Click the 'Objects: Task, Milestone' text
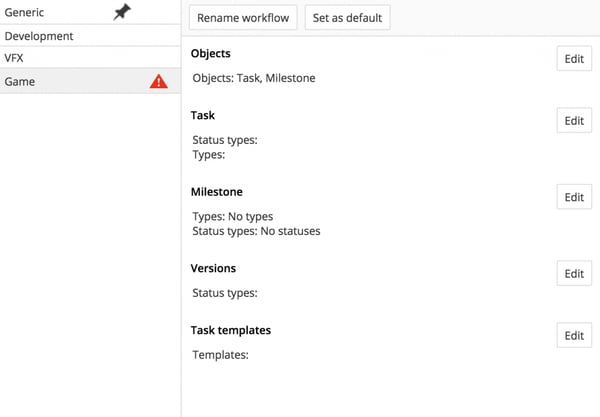Screen dimensions: 600x417 (253, 78)
